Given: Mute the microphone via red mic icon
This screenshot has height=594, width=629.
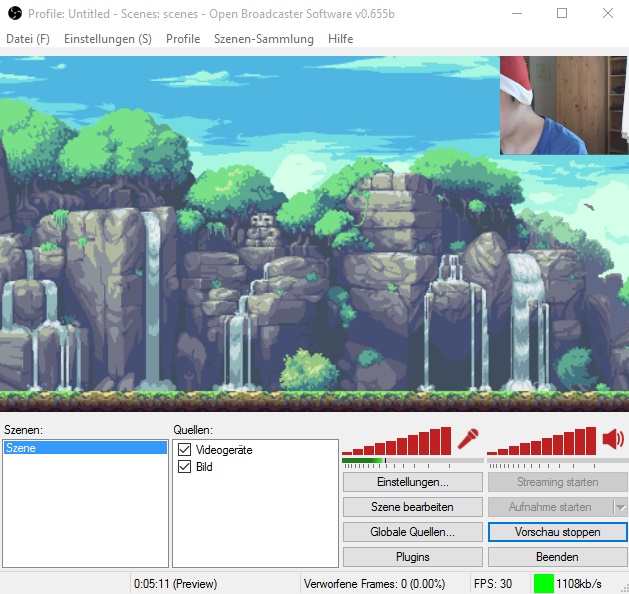Looking at the screenshot, I should [x=468, y=439].
